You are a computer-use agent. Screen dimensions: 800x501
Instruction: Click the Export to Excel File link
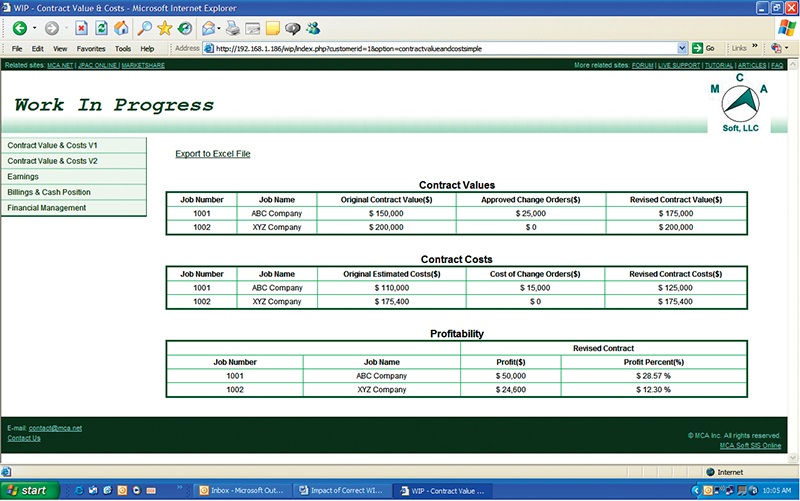(x=213, y=154)
